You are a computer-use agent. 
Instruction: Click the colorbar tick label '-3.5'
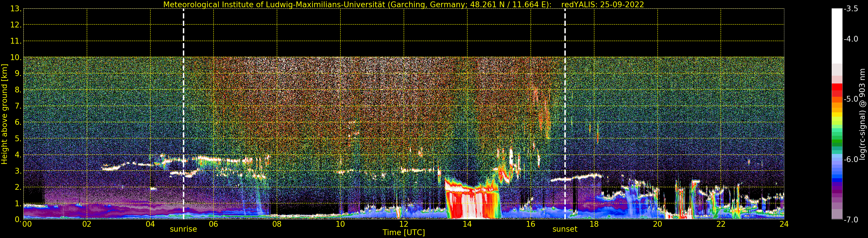click(851, 9)
